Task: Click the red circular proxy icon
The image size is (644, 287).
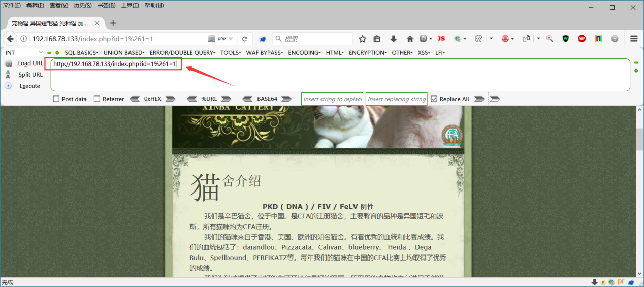Action: point(505,39)
